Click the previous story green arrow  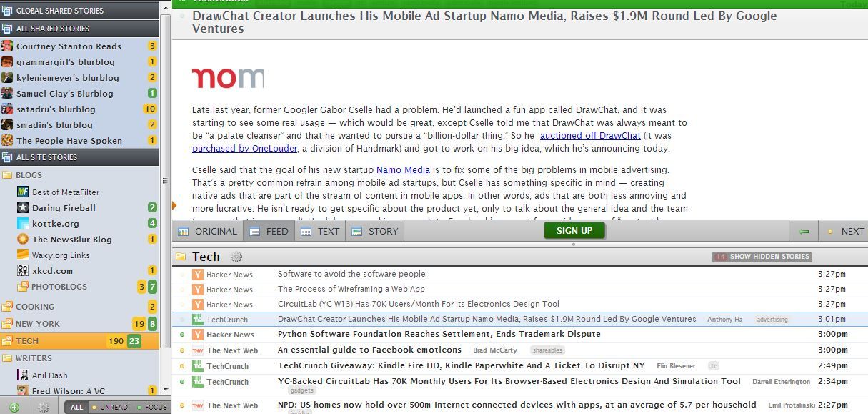click(x=804, y=231)
